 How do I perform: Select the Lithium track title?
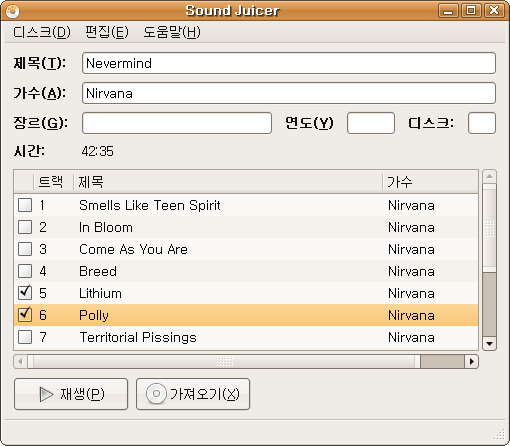tap(100, 293)
